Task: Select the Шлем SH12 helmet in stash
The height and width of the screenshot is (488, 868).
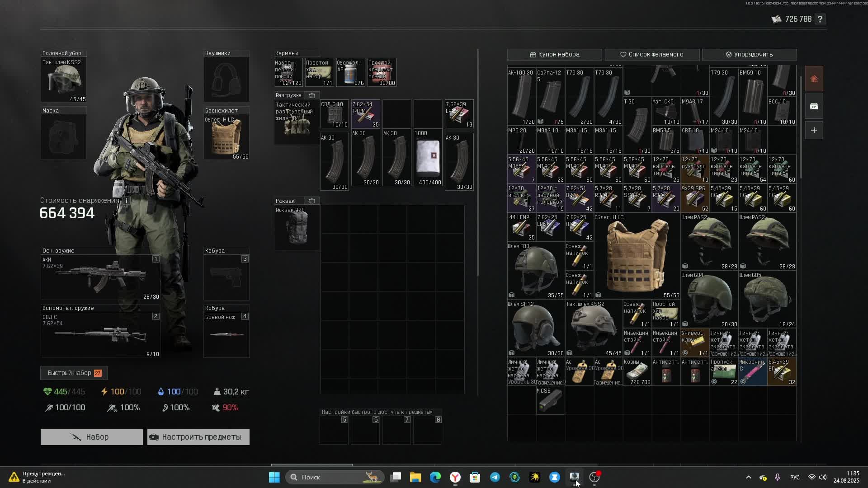Action: pyautogui.click(x=536, y=328)
